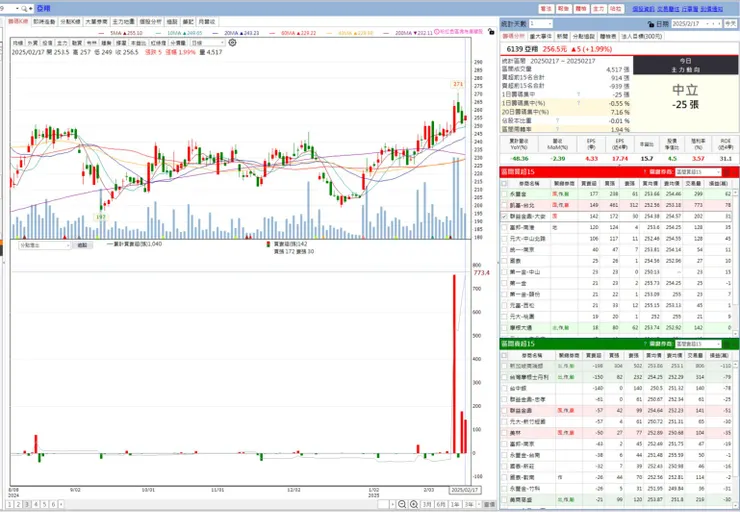740x512 pixels.
Task: Tick checkbox for 統一-南京 row
Action: pyautogui.click(x=505, y=250)
